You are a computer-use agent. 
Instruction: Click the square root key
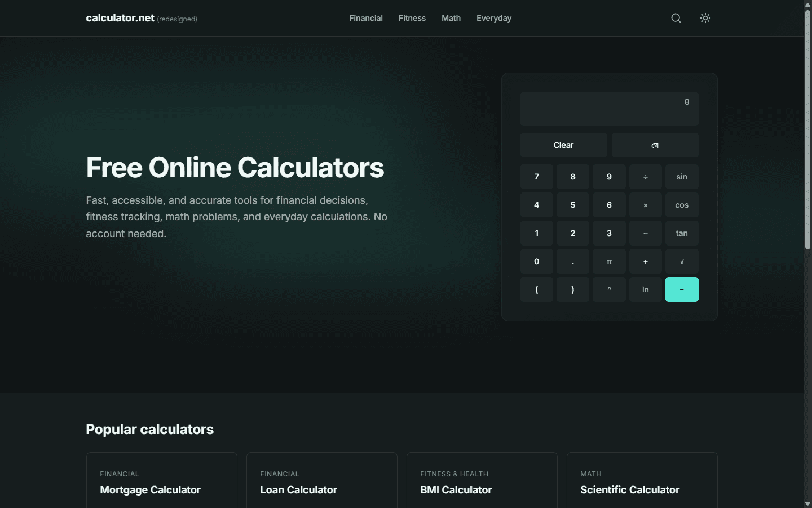coord(682,261)
